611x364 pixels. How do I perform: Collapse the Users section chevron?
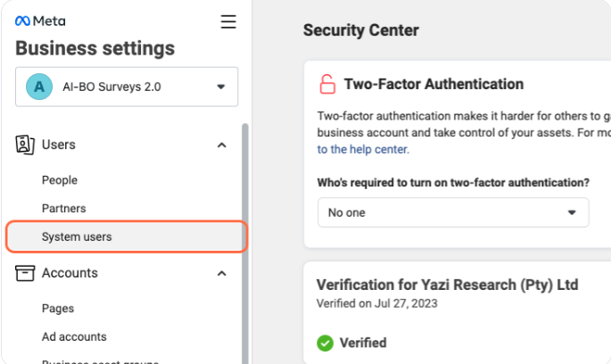tap(222, 145)
